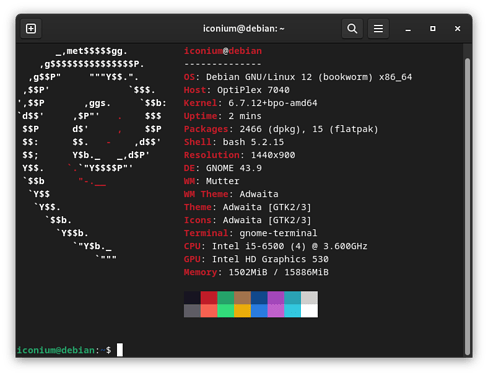Click the red 'iconium@debian' neofetch header
This screenshot has height=375, width=488.
(x=223, y=51)
